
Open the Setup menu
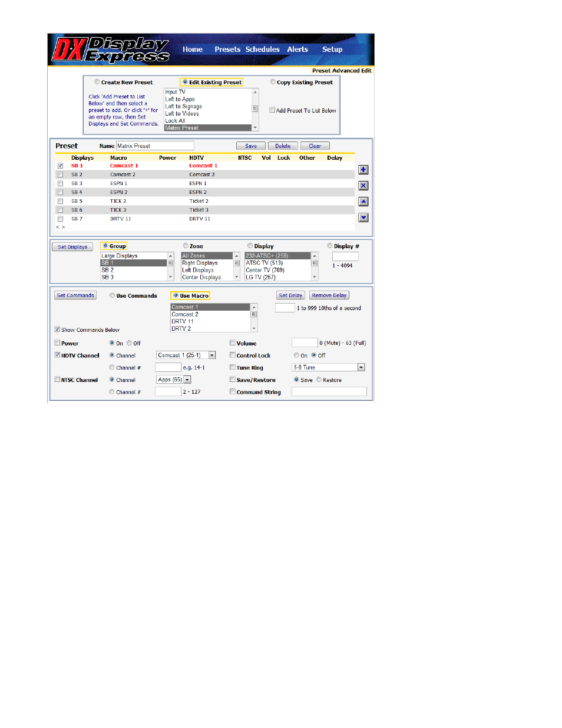coord(332,50)
